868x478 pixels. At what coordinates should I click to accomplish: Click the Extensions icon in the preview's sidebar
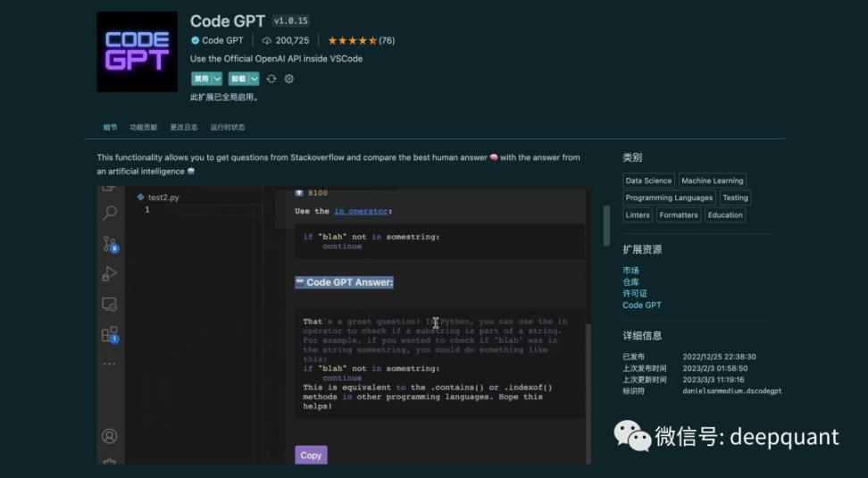[x=110, y=334]
